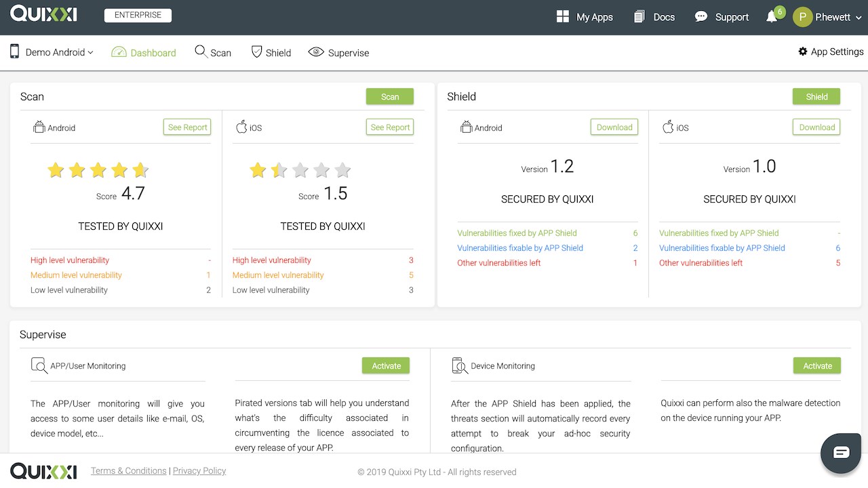Download Android shielded version 1.2
The image size is (868, 488).
pos(614,127)
